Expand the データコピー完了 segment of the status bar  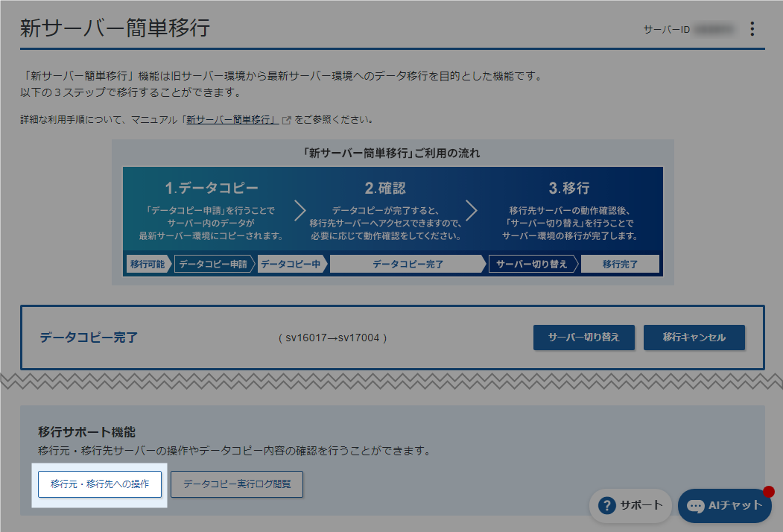pyautogui.click(x=408, y=264)
